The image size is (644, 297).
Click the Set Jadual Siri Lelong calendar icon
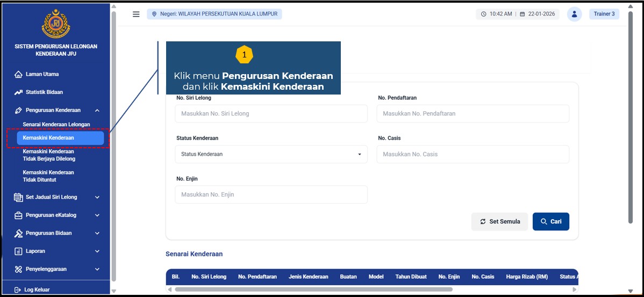coord(18,197)
